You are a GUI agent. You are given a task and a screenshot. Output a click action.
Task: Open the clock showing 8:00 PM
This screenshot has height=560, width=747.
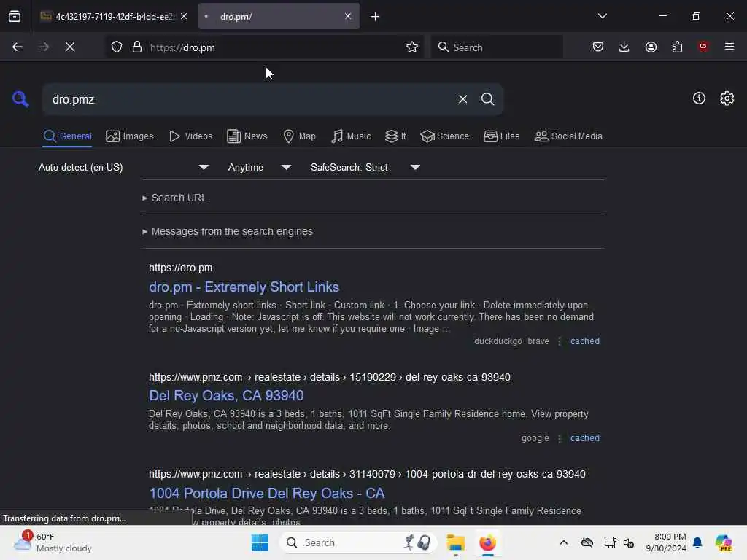click(665, 542)
